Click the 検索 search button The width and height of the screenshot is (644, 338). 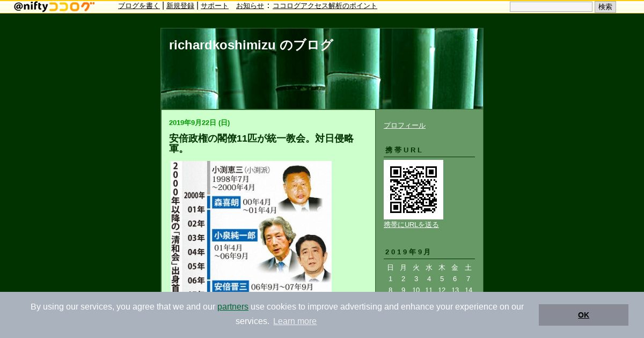605,7
